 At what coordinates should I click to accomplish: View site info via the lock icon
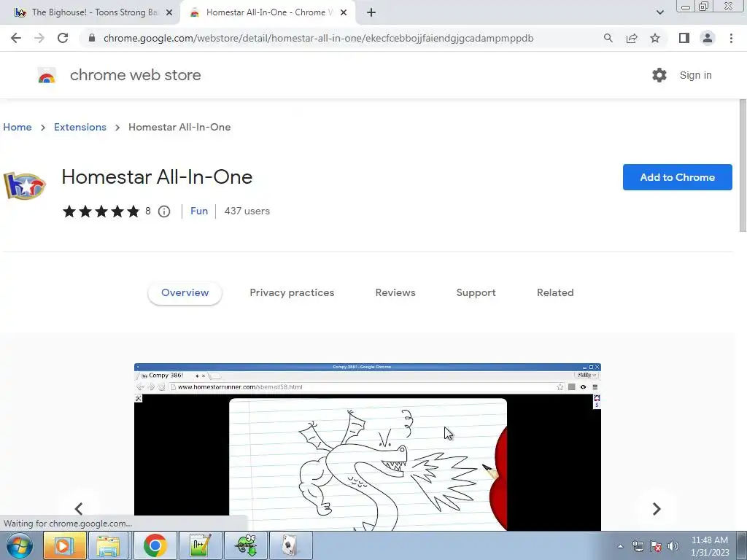pyautogui.click(x=92, y=38)
